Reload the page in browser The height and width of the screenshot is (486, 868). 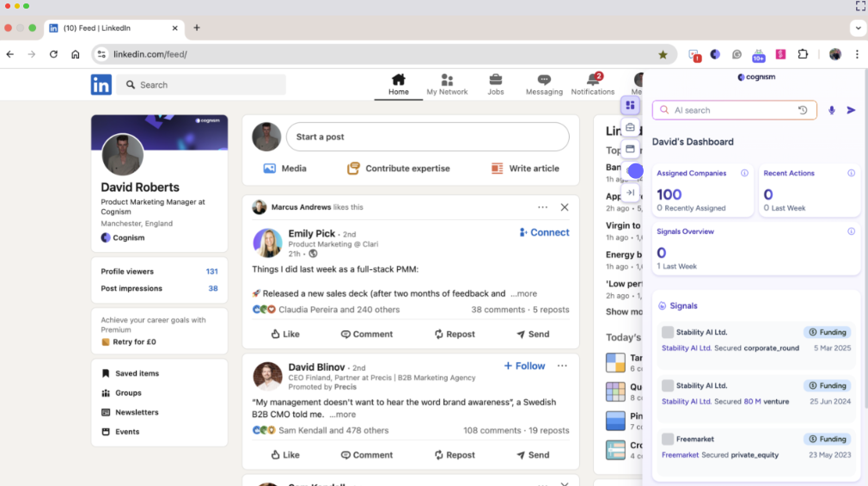point(53,54)
